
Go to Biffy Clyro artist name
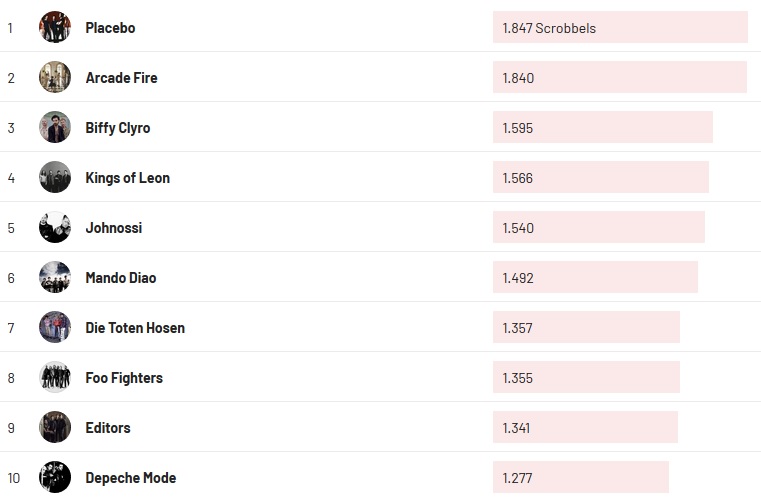tap(118, 128)
